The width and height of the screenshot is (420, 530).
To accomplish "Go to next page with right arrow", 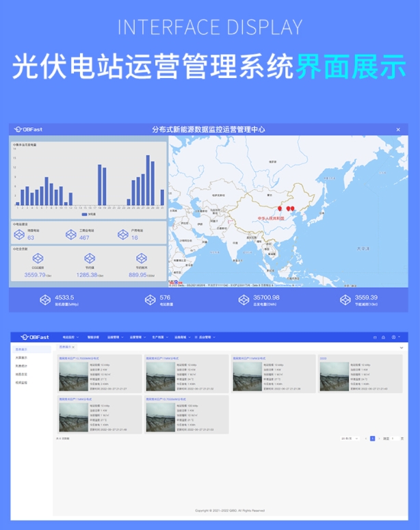I will (379, 438).
